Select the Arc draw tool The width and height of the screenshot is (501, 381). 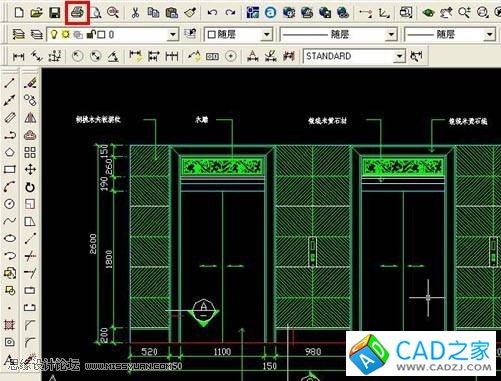coord(9,187)
